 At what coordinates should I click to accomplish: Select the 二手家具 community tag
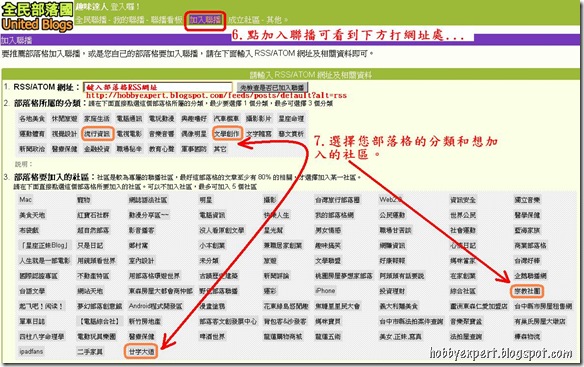pos(90,351)
